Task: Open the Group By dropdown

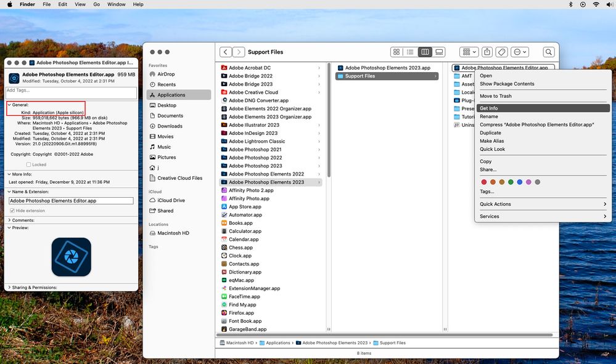Action: [x=469, y=52]
